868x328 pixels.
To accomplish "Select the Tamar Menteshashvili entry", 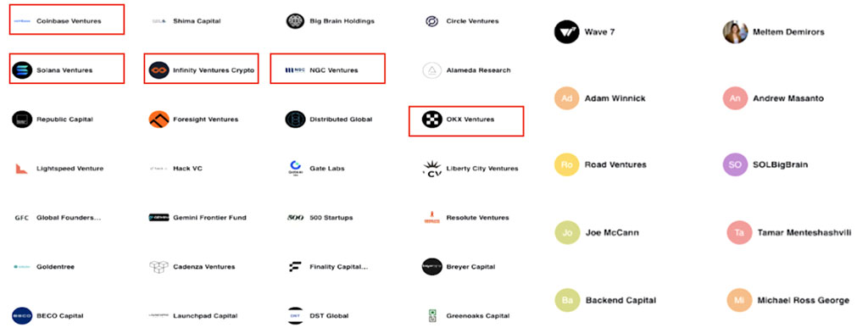I will (789, 232).
